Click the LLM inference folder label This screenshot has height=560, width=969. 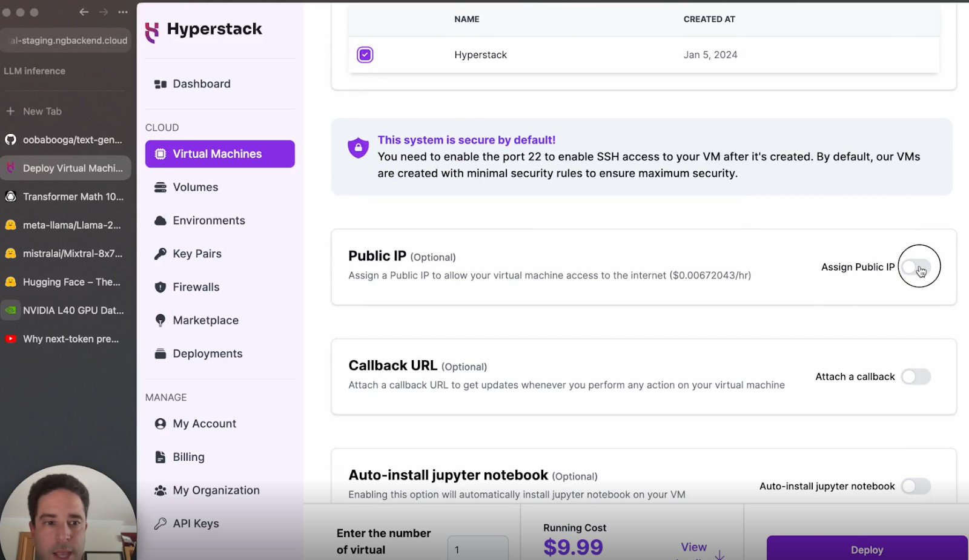click(x=35, y=71)
